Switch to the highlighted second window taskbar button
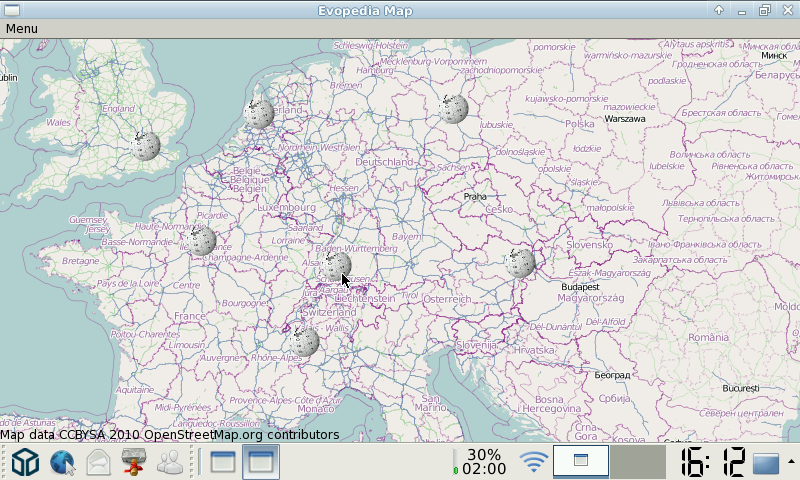The image size is (800, 480). point(261,462)
